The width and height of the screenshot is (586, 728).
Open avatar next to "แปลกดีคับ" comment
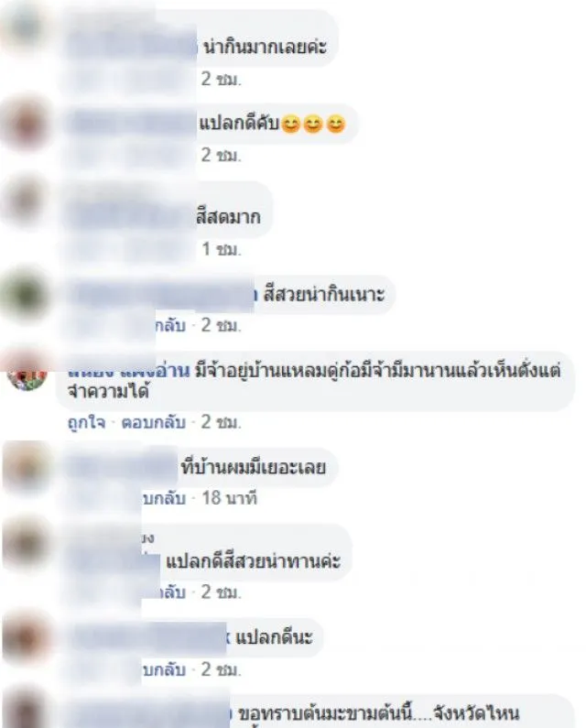[27, 125]
